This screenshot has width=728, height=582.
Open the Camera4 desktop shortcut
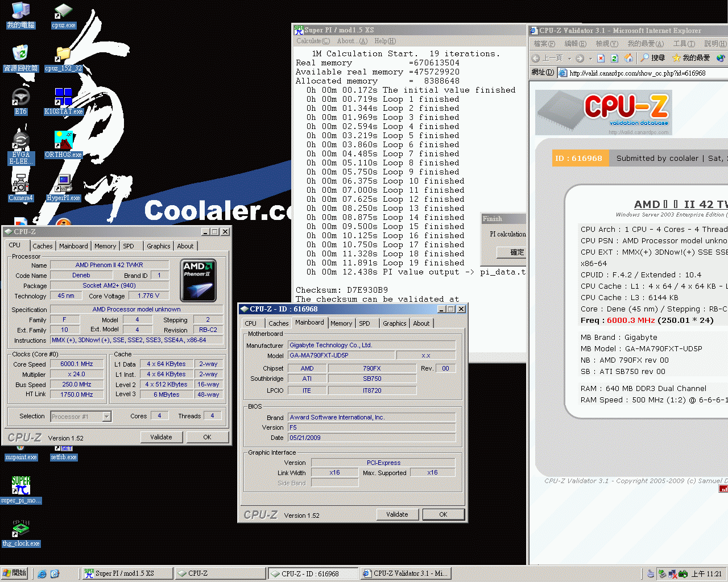21,188
